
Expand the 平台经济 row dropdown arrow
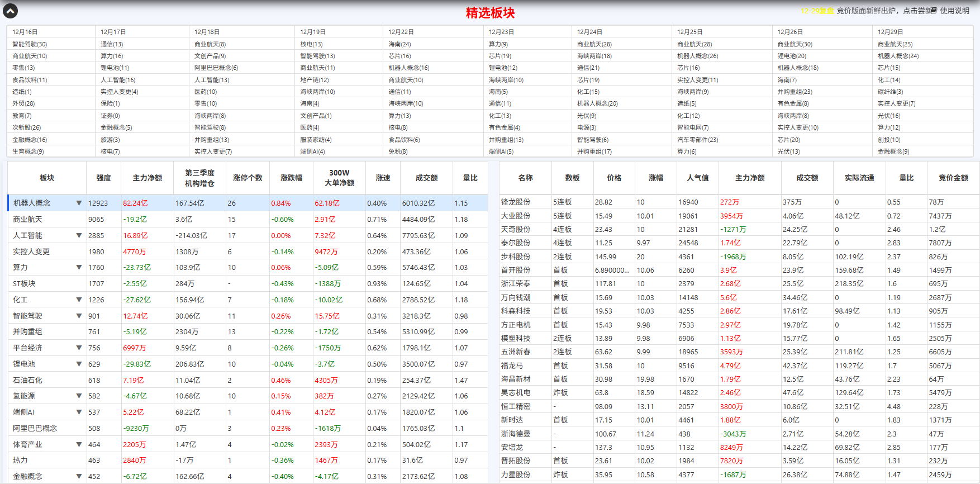pos(79,348)
